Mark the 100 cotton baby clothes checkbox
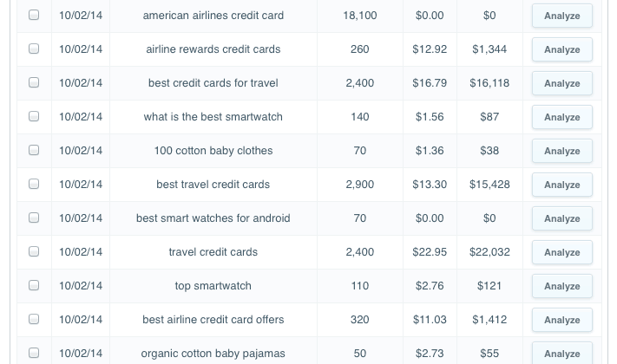 (34, 150)
